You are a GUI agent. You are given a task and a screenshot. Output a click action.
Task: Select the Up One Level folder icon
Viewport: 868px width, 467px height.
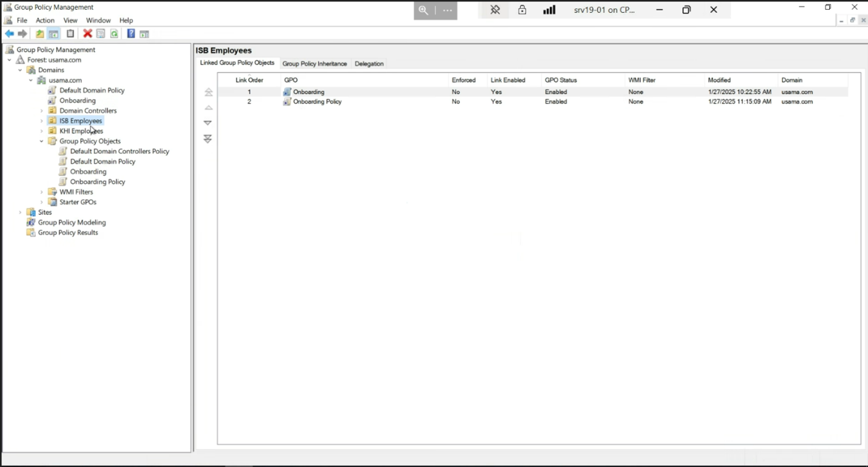pyautogui.click(x=39, y=33)
